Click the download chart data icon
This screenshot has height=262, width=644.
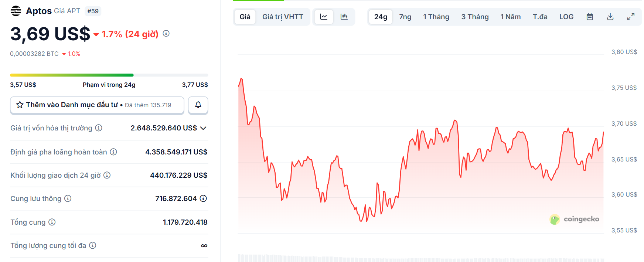pos(610,17)
